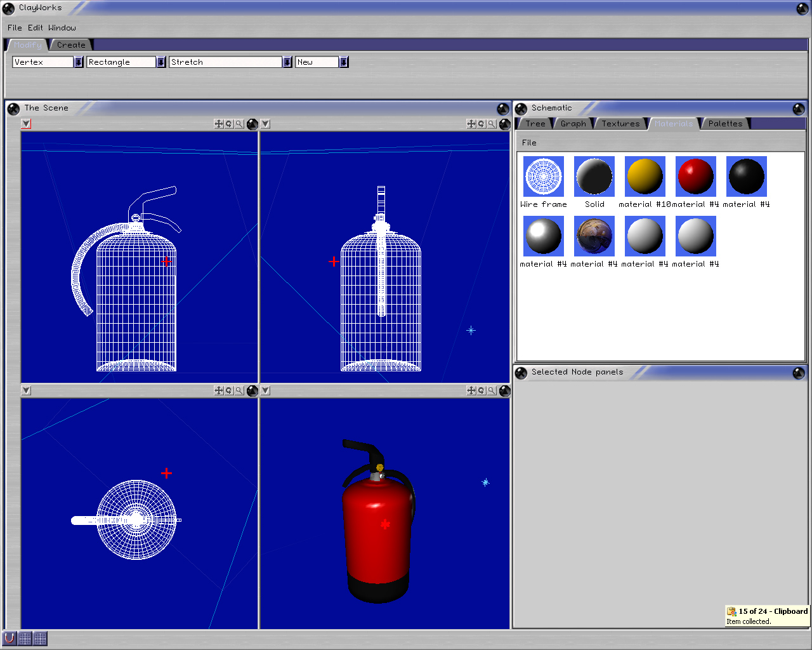Click the rotate icon in the rendered extinguisher viewport
Screen dimensions: 812x650
(481, 390)
